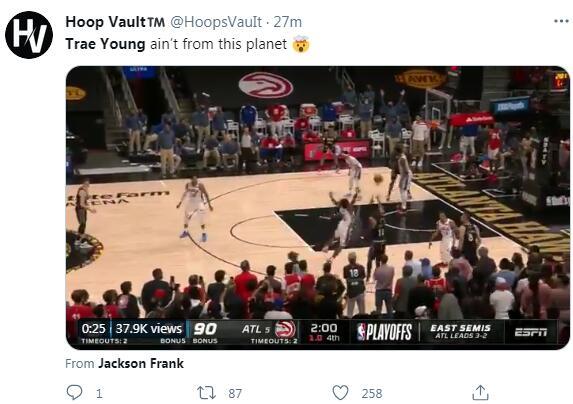
Task: Open the share upload icon
Action: click(481, 393)
